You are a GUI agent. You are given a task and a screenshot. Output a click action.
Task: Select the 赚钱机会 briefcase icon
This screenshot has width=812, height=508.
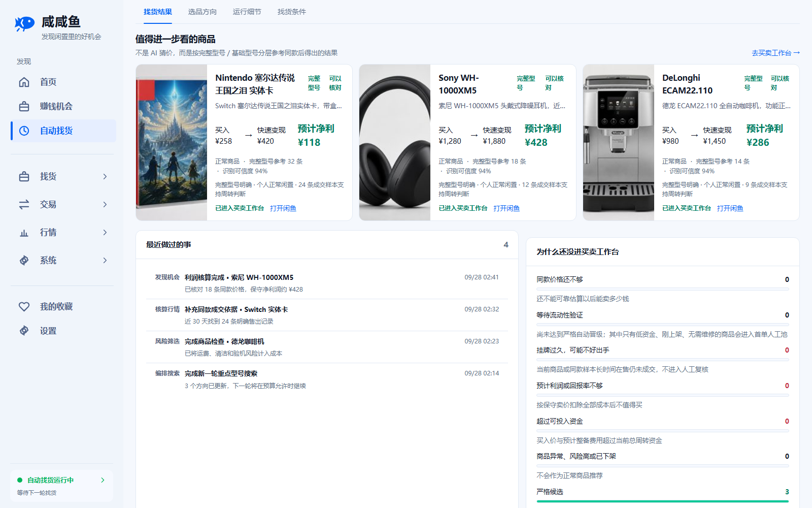pos(24,106)
